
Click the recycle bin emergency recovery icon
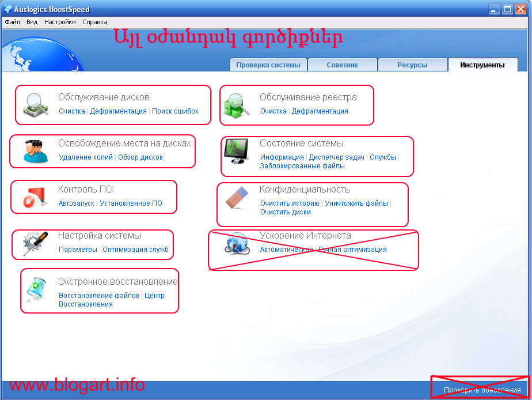36,289
